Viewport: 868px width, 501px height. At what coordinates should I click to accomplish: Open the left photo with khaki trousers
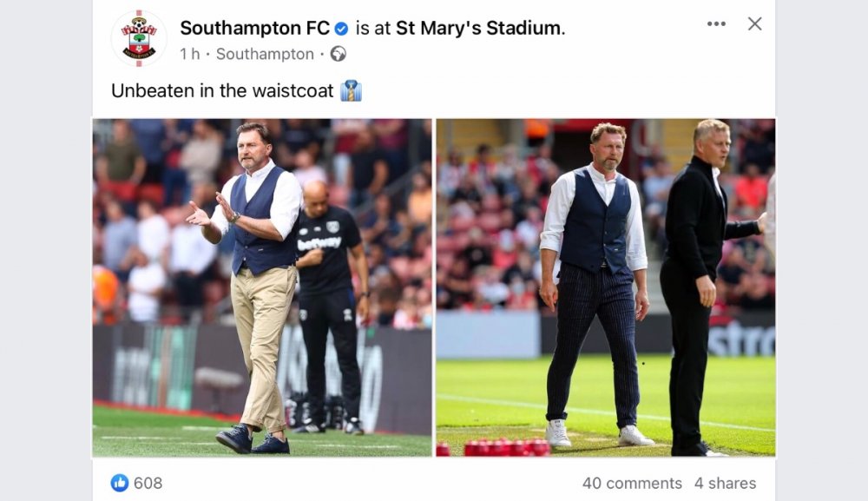[x=262, y=287]
